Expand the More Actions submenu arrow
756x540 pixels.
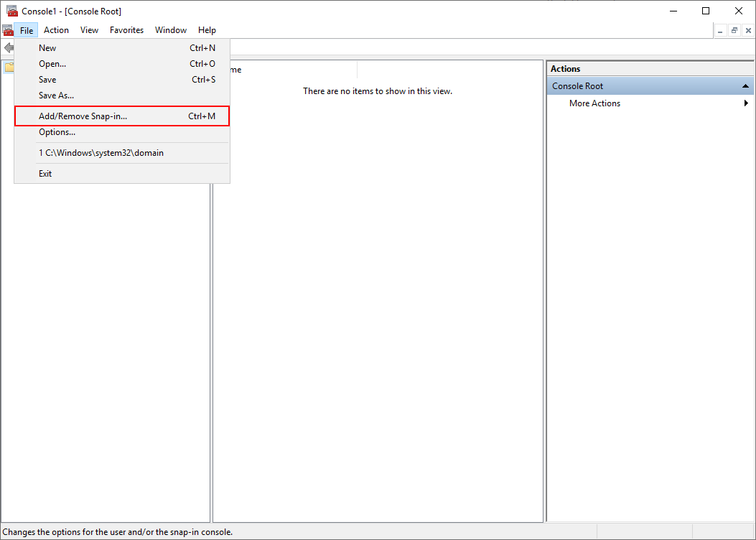coord(747,103)
